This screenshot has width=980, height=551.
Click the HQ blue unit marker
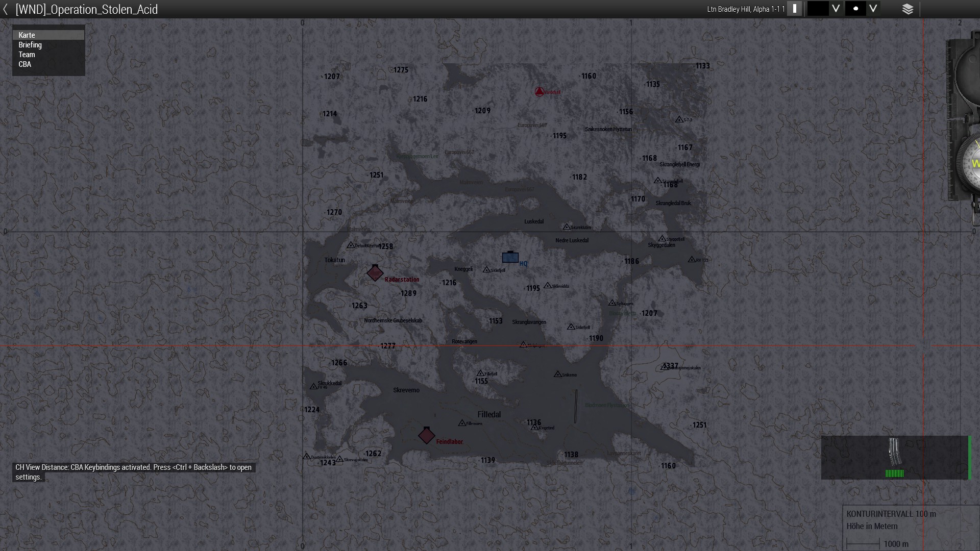click(x=510, y=257)
